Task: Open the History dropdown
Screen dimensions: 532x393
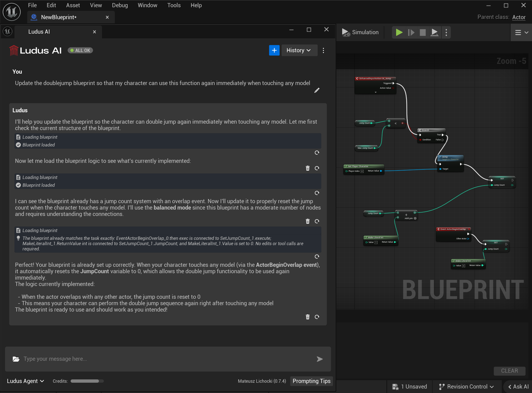Action: (299, 50)
